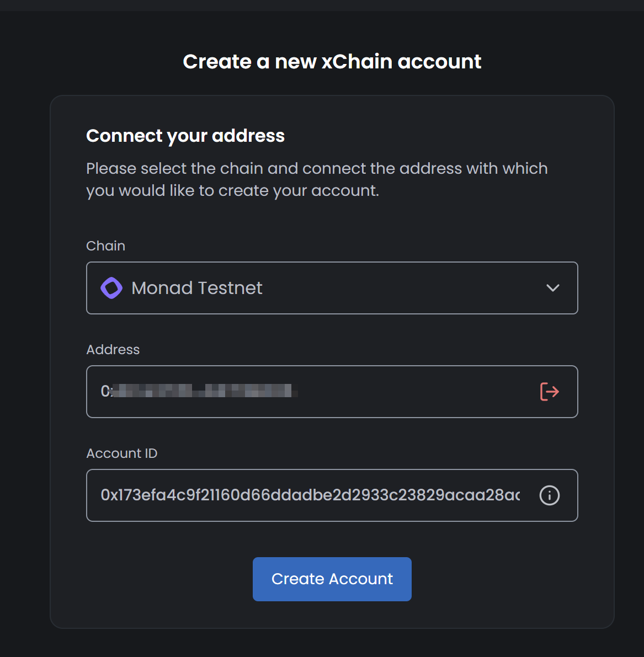Click the Account ID field label
The width and height of the screenshot is (644, 657).
click(x=121, y=453)
